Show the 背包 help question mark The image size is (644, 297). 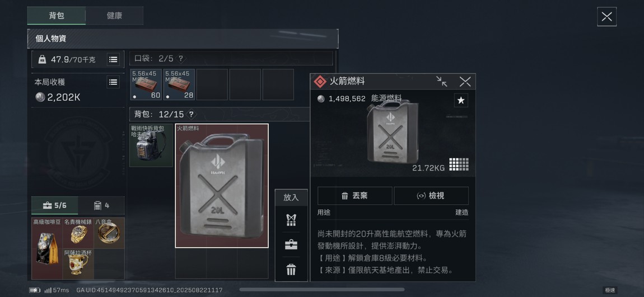pos(190,115)
